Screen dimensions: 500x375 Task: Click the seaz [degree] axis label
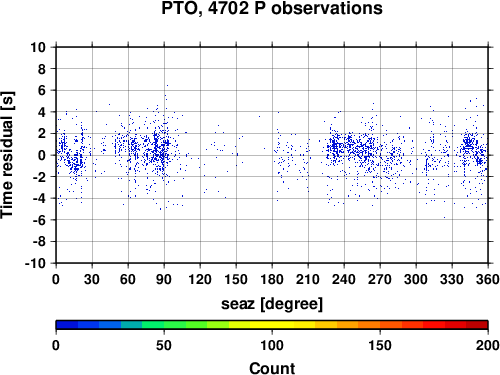tap(272, 304)
